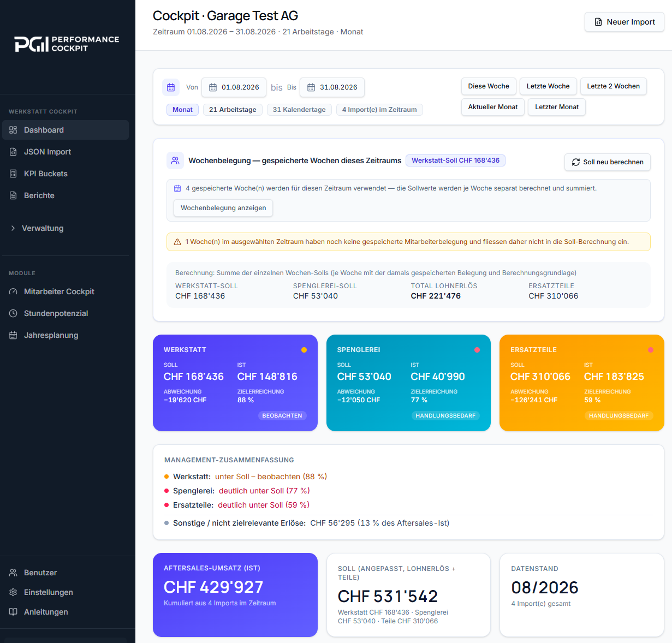Open the Jahresplanung module
This screenshot has width=672, height=643.
tap(66, 335)
